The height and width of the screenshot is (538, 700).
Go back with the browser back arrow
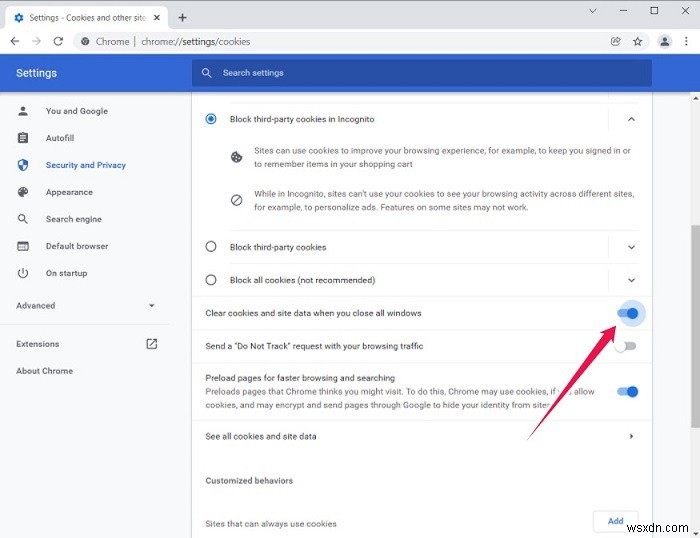pos(15,42)
